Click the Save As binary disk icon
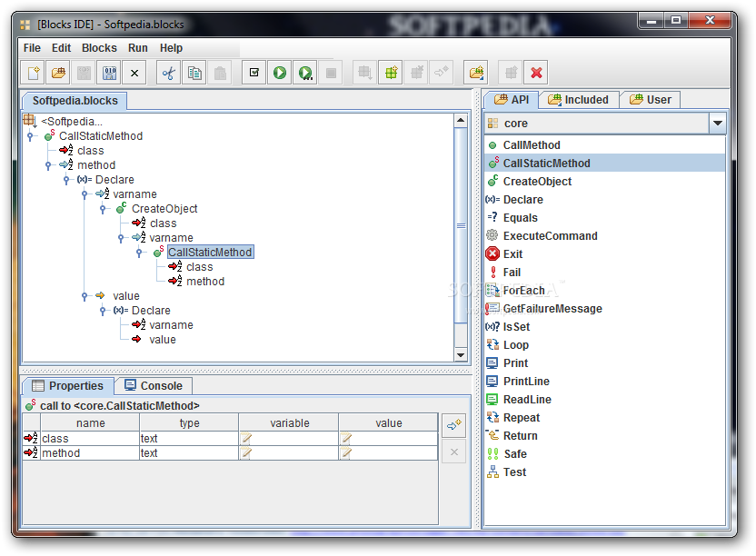This screenshot has height=556, width=756. (109, 73)
